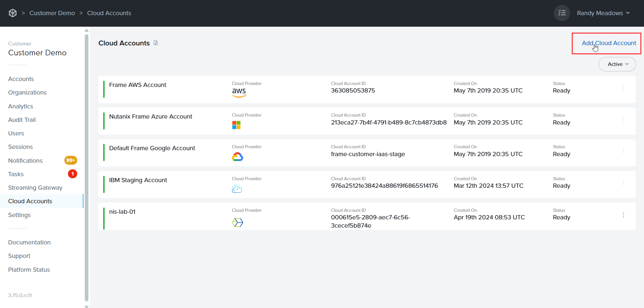Click the Frame cube logo in the breadcrumb
This screenshot has width=644, height=308.
click(13, 13)
